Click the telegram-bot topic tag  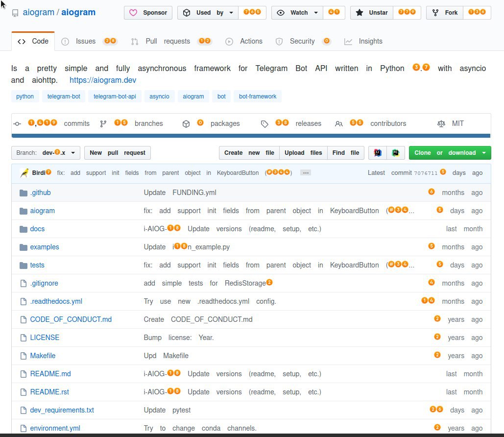click(x=64, y=96)
